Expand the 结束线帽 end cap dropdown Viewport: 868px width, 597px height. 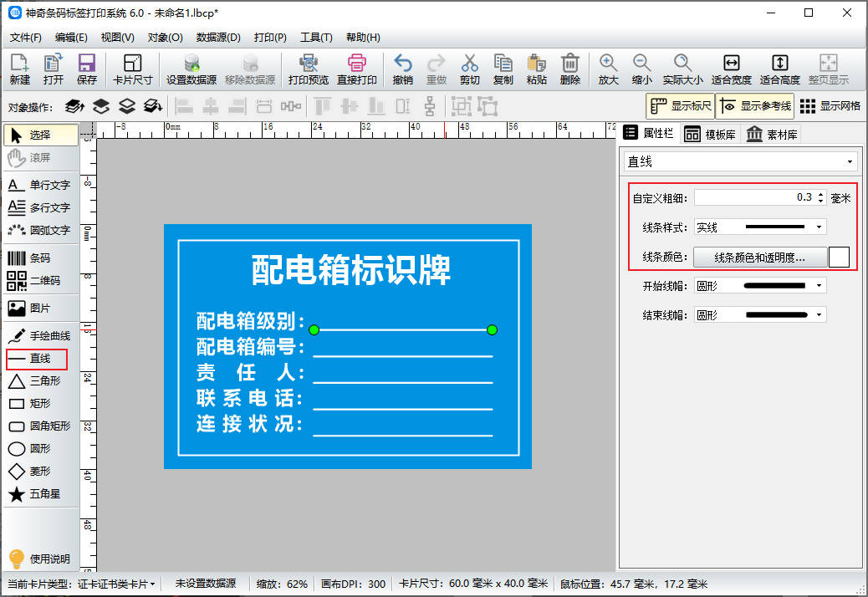(x=760, y=315)
